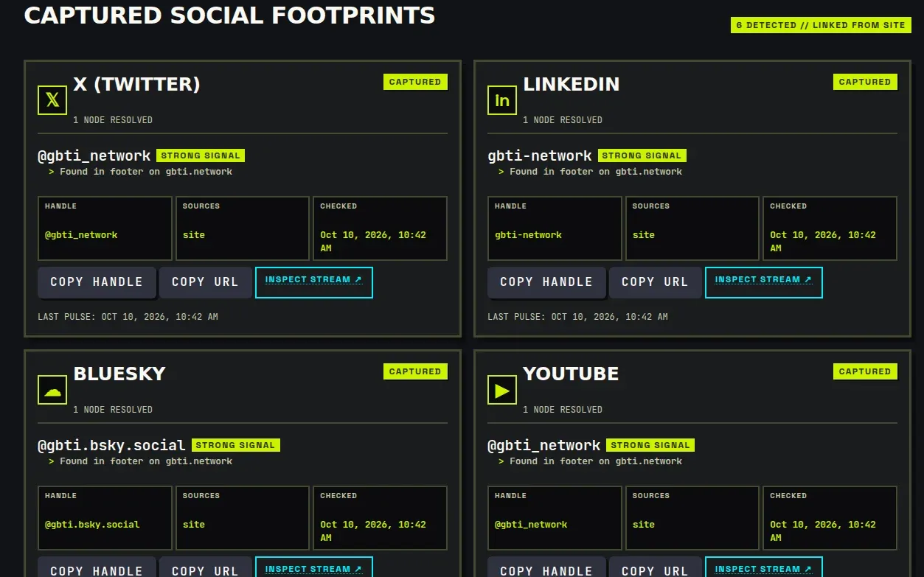Click the CAPTURED badge on the X (Twitter) card
This screenshot has height=577, width=924.
tap(415, 82)
